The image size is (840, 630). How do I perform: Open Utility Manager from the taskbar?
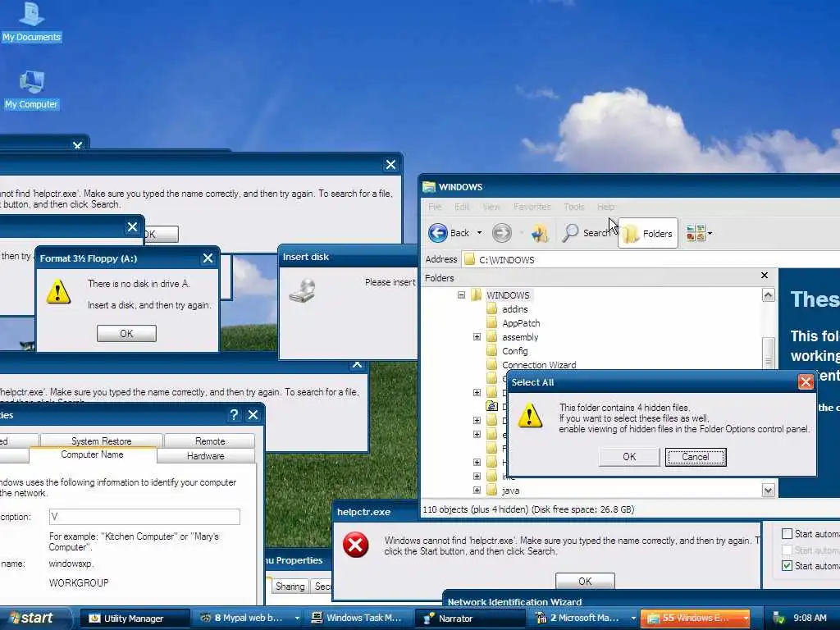click(135, 619)
